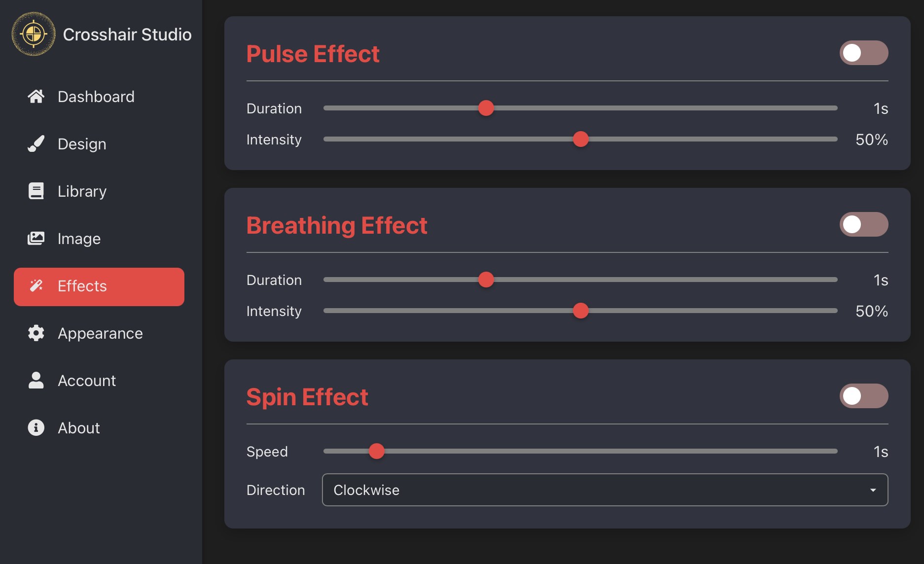Click the Account person icon
The width and height of the screenshot is (924, 564).
click(36, 380)
